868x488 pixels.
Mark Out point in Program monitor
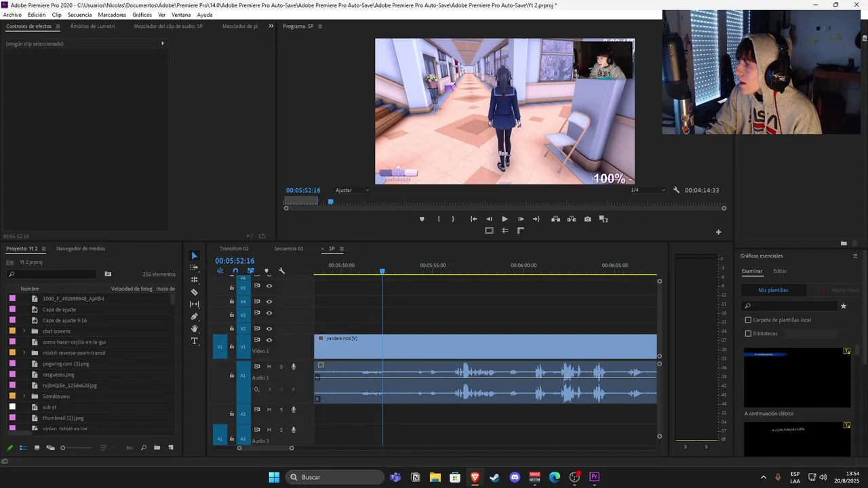pos(453,219)
